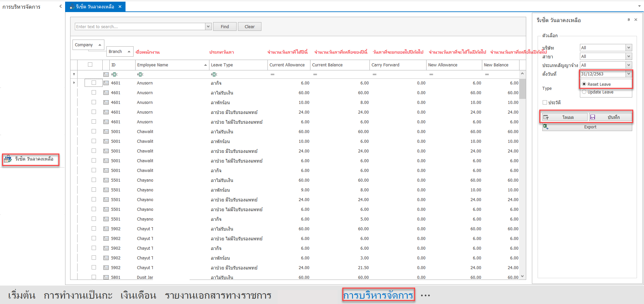Click the ABC filter icon under Leave Type
Screen dimensions: 644x304
click(x=214, y=74)
